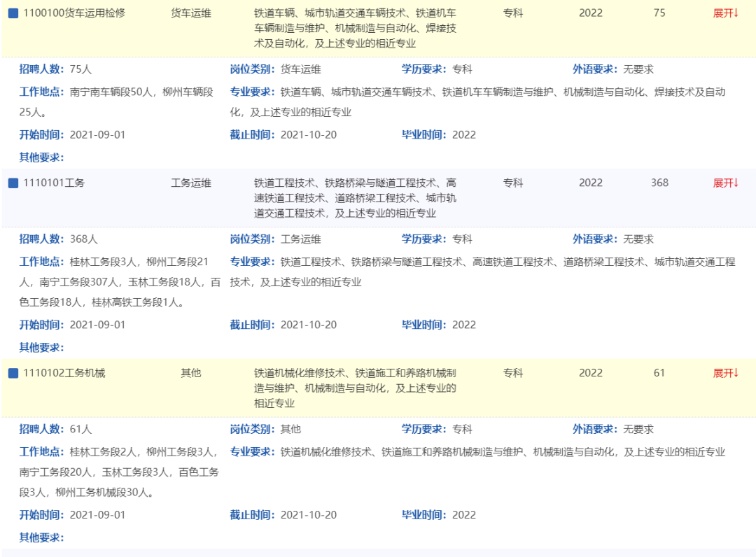Click the recruit count 61 in the 工务机械 header row
The height and width of the screenshot is (557, 756).
(659, 374)
